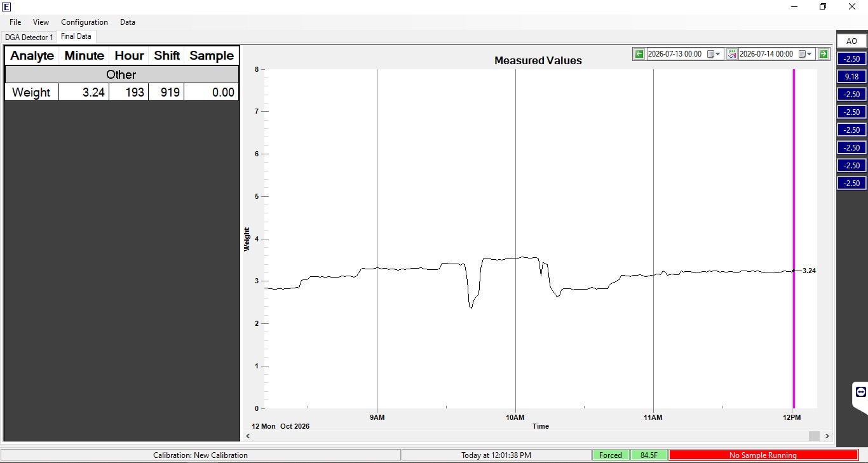This screenshot has width=868, height=463.
Task: Click the Sample column header
Action: (212, 55)
